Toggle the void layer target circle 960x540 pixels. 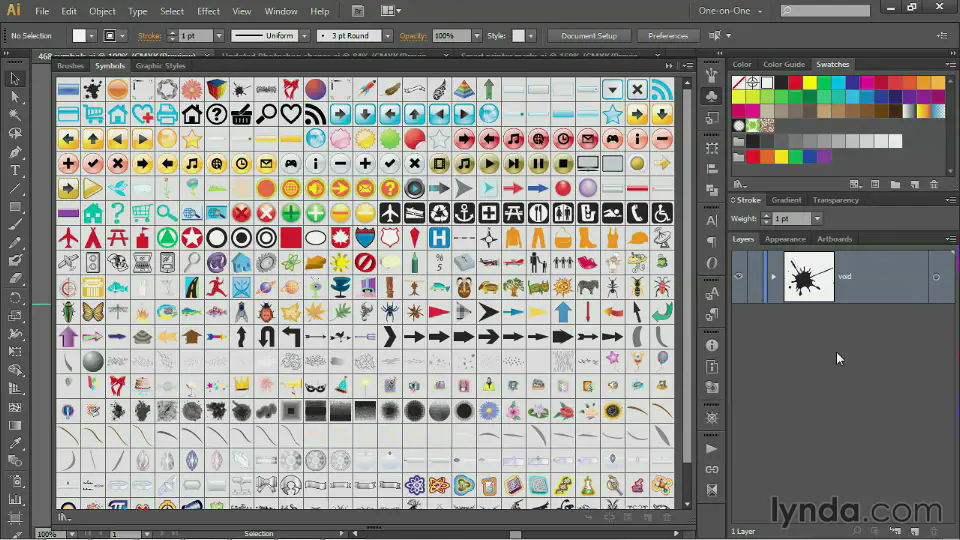pos(936,277)
